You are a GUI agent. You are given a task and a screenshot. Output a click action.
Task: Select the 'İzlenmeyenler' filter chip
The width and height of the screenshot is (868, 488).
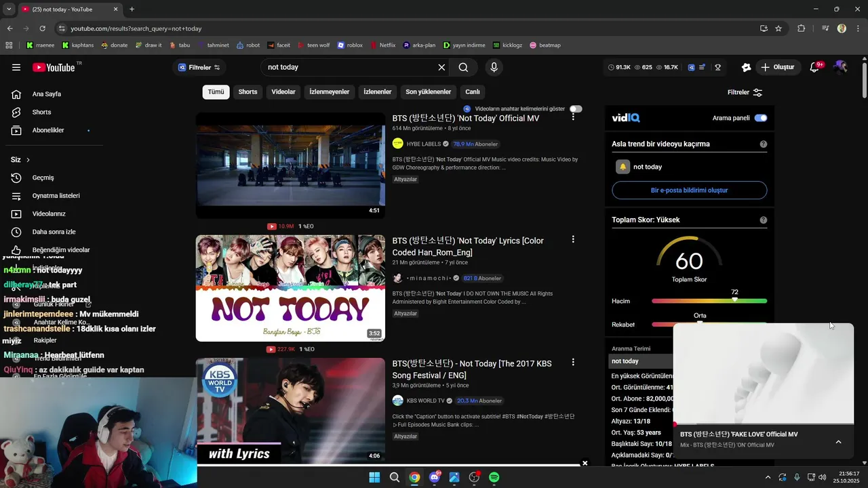point(330,92)
